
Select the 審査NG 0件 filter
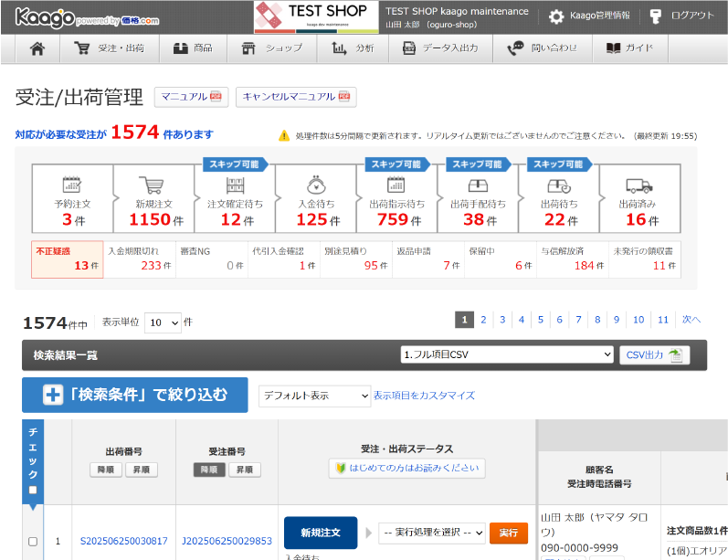212,259
